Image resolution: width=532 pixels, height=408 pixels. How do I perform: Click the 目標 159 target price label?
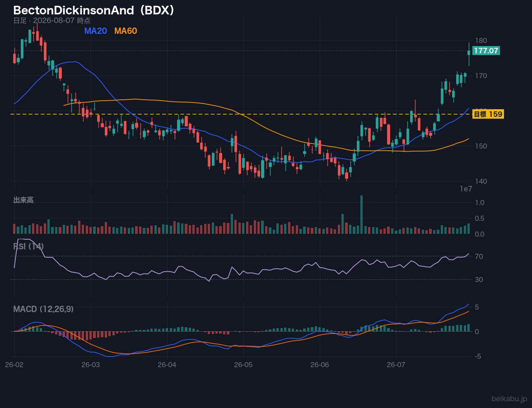(488, 114)
